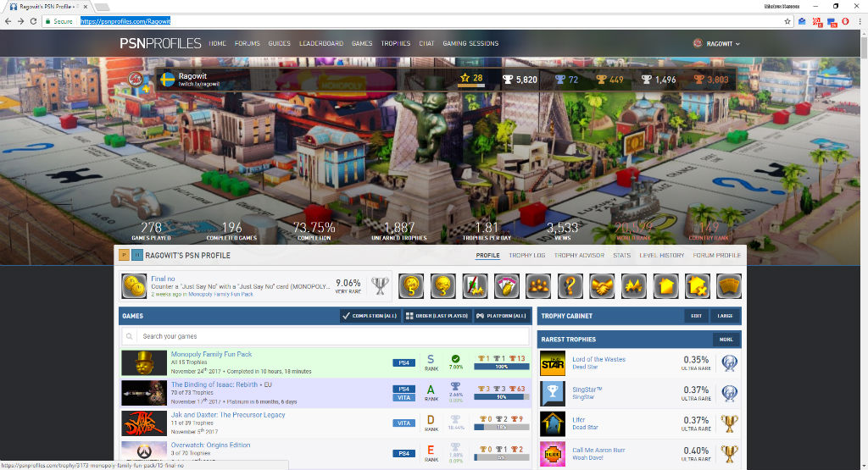Open the Chrome three-dot menu
This screenshot has width=868, height=470.
coord(860,21)
